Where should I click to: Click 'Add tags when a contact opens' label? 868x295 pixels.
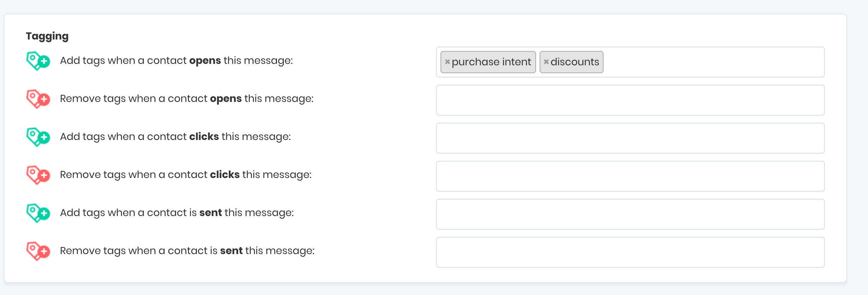[176, 61]
